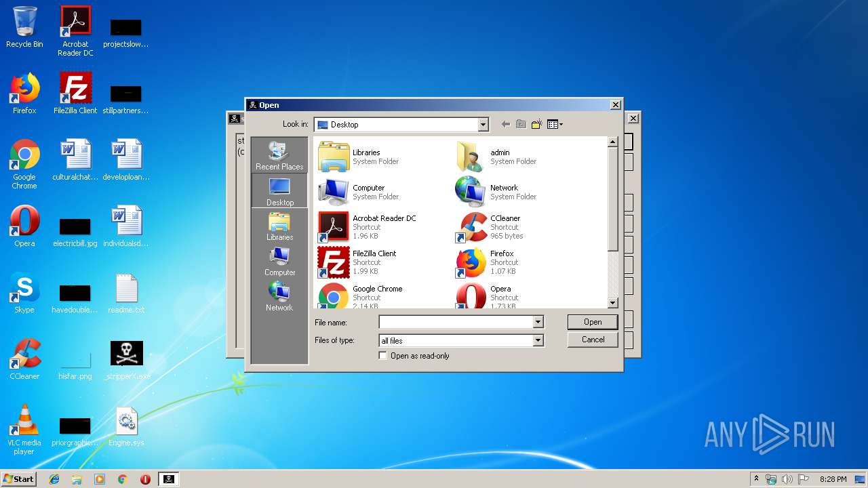The width and height of the screenshot is (868, 488).
Task: Click the file list scrollbar thumb
Action: tap(613, 199)
